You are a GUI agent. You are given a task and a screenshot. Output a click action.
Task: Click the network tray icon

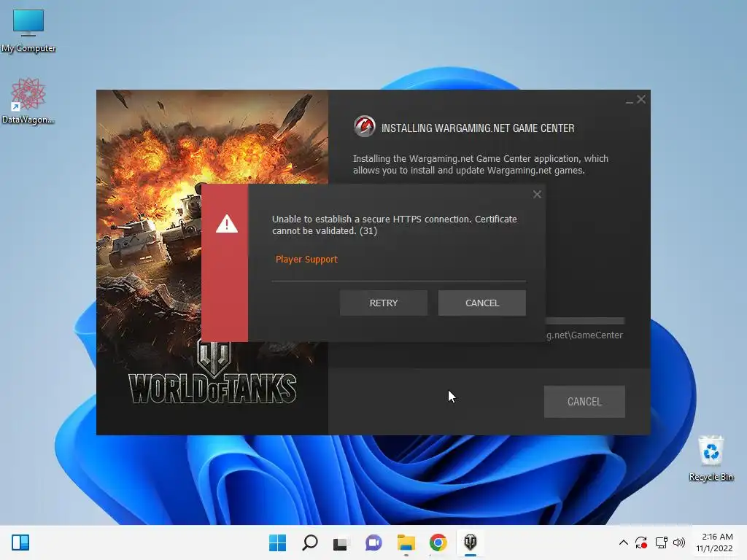[661, 542]
